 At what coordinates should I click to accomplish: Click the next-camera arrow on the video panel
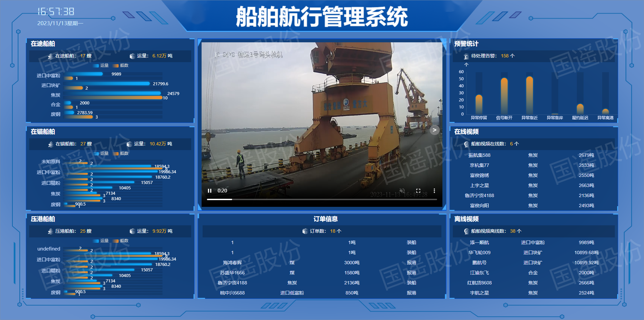434,130
